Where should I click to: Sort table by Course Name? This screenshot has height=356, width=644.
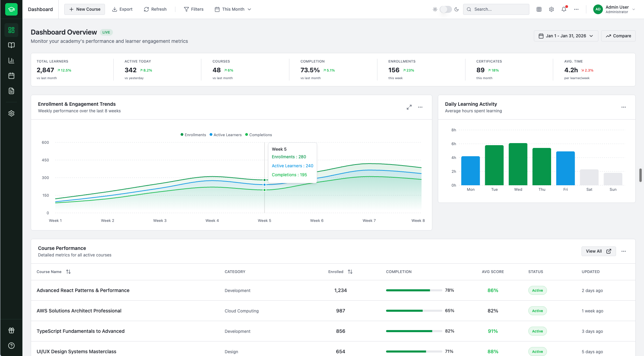[x=54, y=272]
